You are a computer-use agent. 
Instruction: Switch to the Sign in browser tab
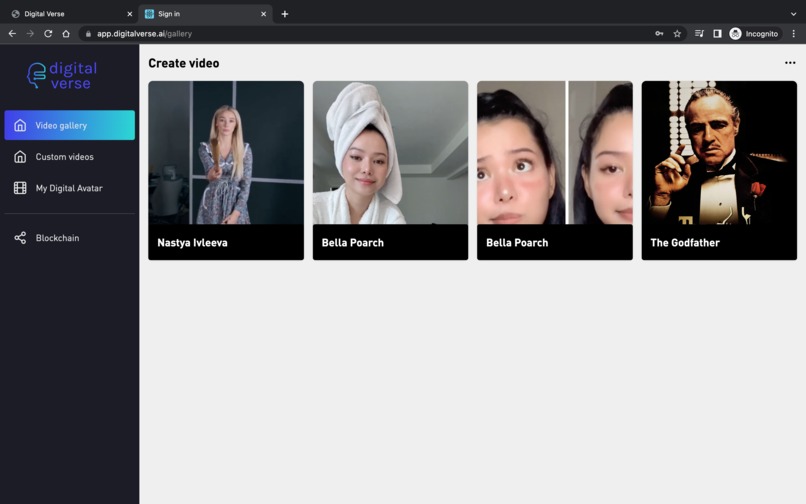point(206,14)
